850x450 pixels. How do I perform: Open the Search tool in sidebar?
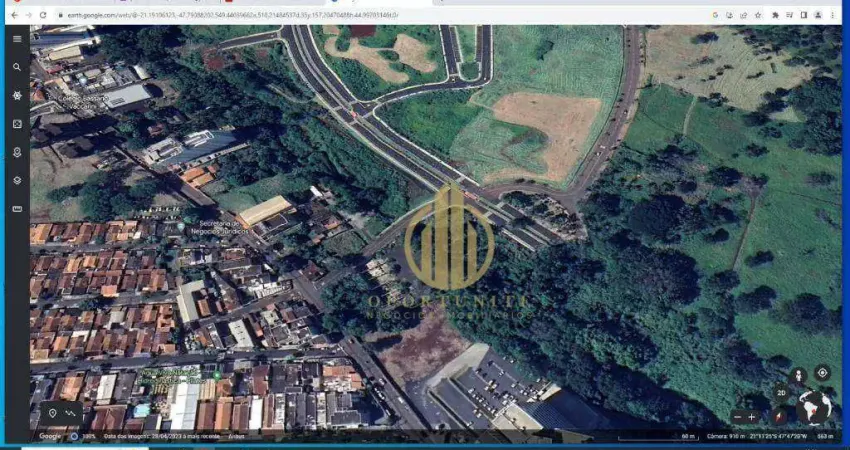point(17,67)
